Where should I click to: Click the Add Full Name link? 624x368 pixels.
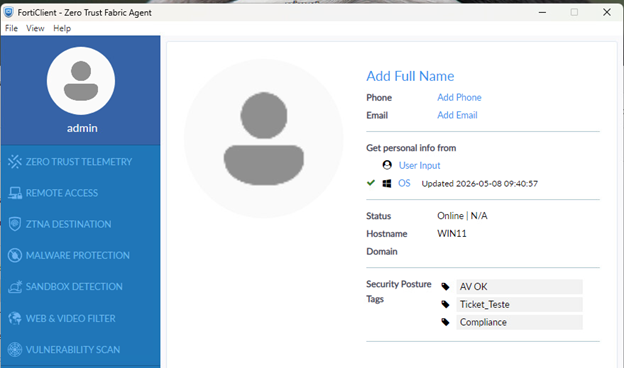[x=410, y=76]
